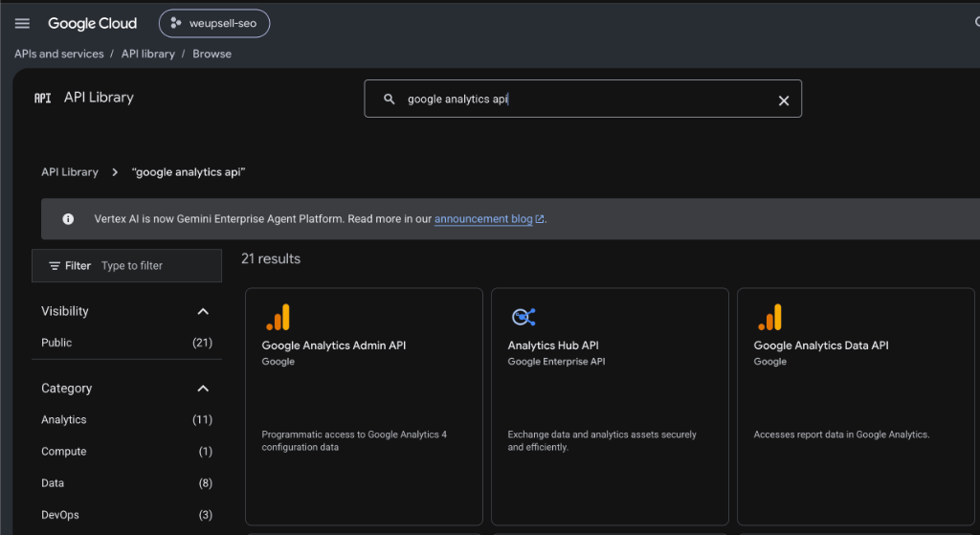Image resolution: width=980 pixels, height=535 pixels.
Task: Click the 21 results count text
Action: pyautogui.click(x=271, y=258)
